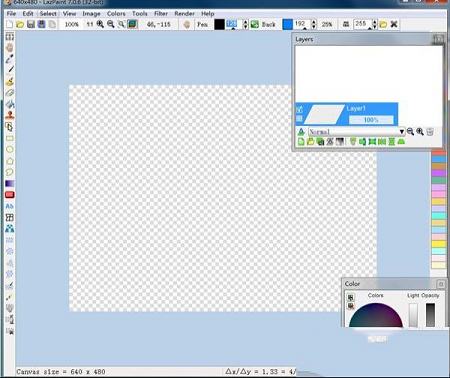450x378 pixels.
Task: Load layer from file icon in Layers panel
Action: pyautogui.click(x=310, y=142)
